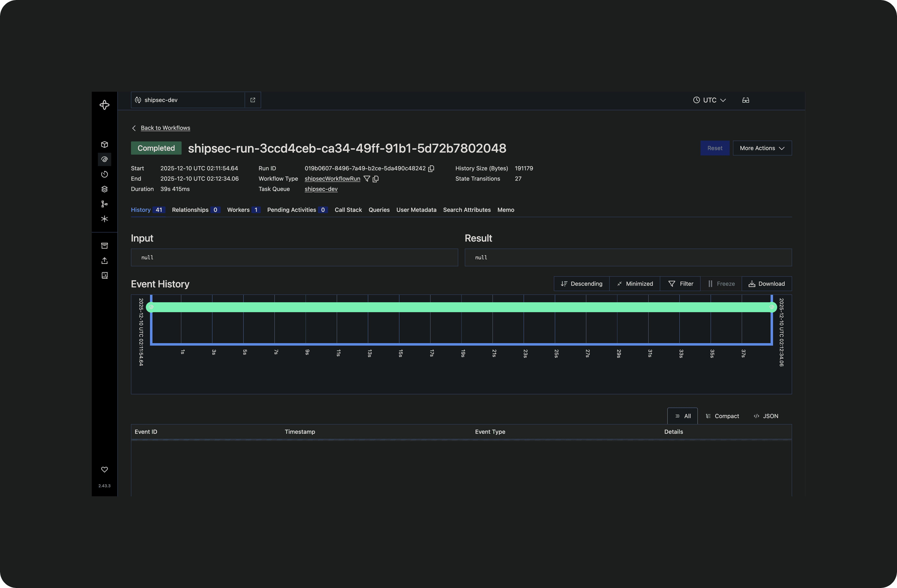
Task: Open namespace in new tab icon
Action: (252, 100)
